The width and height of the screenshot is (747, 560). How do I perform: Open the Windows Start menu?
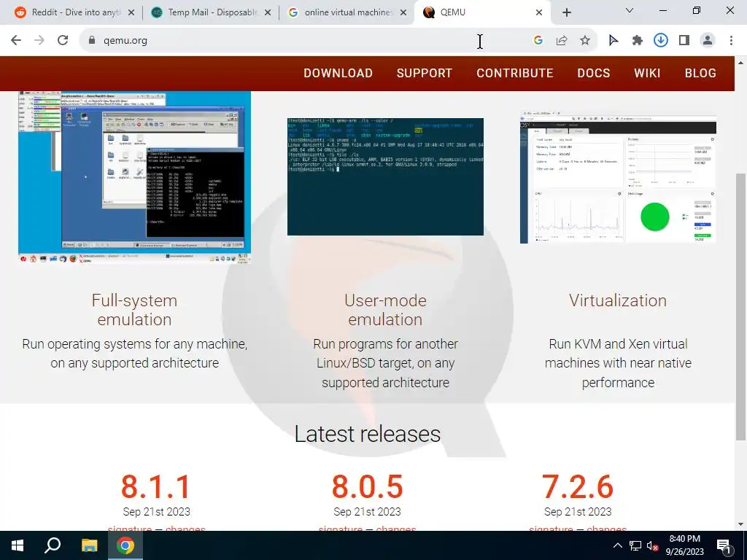pos(18,545)
